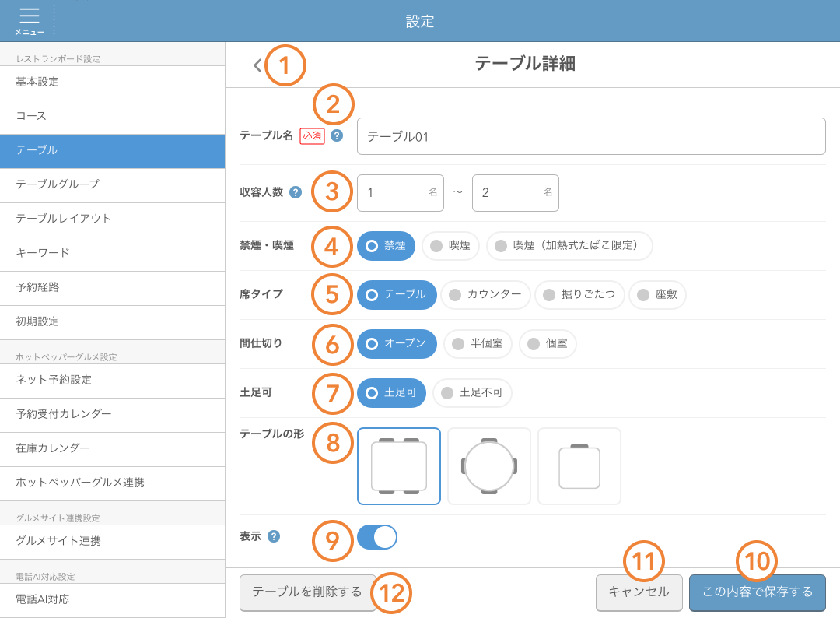Select the square table shape icon
This screenshot has height=618, width=840.
pyautogui.click(x=399, y=467)
